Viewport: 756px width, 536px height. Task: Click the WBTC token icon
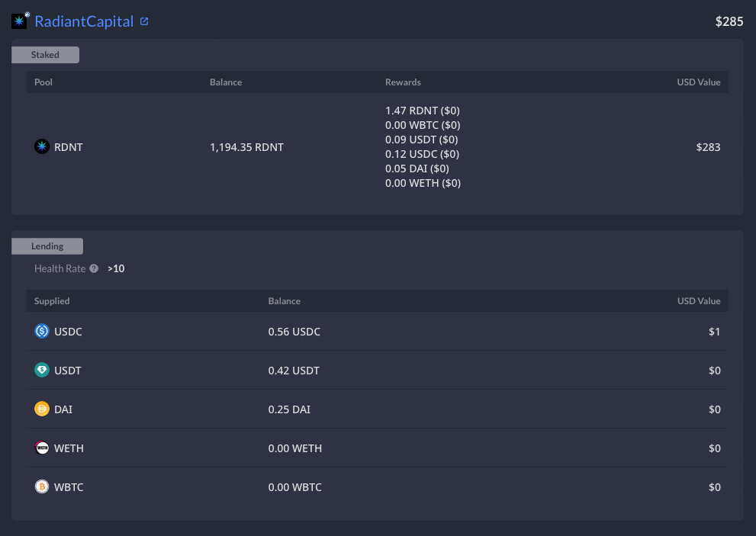(42, 486)
